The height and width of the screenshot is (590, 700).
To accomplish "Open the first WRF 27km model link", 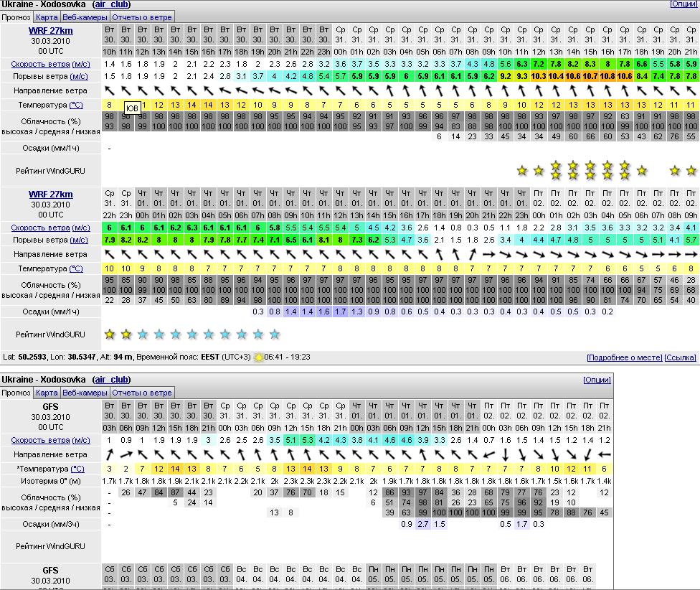I will [x=50, y=31].
